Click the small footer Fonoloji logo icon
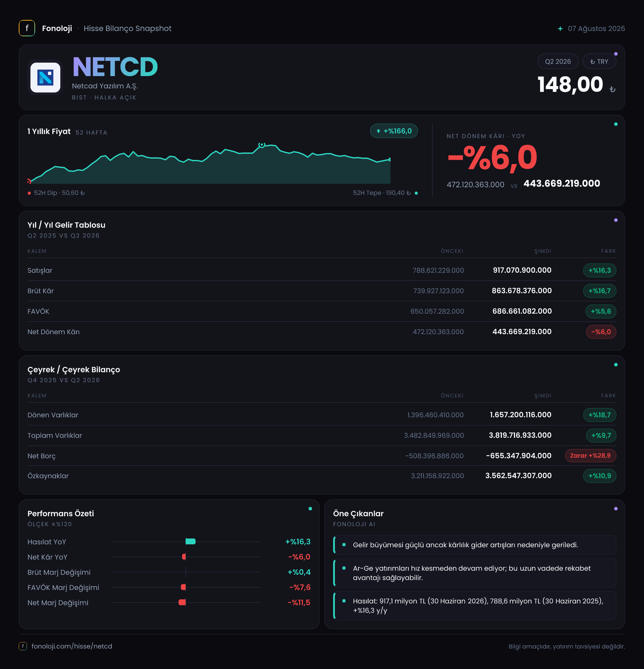Image resolution: width=644 pixels, height=669 pixels. pos(23,646)
